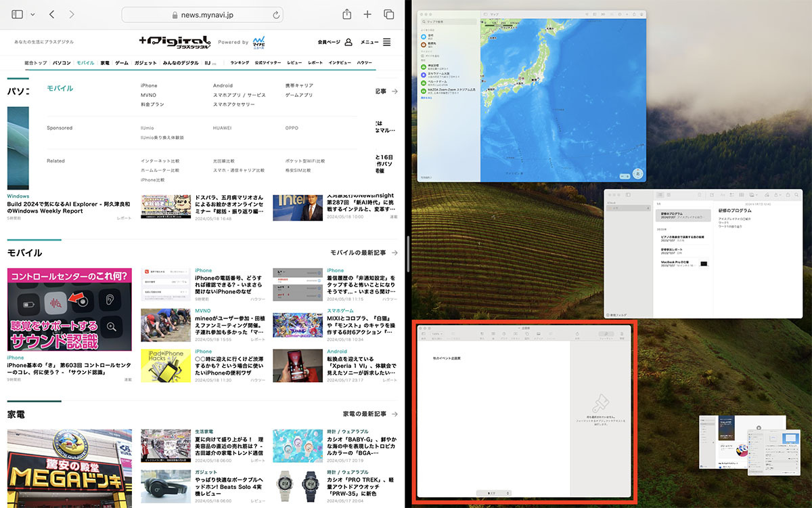Open the みんなのデジタル nav item
The width and height of the screenshot is (812, 508).
[x=181, y=62]
